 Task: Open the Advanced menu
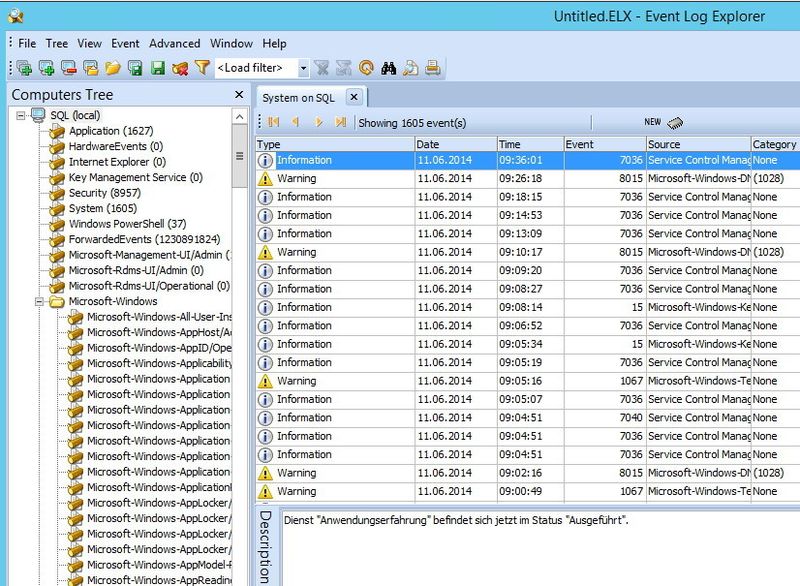coord(174,43)
